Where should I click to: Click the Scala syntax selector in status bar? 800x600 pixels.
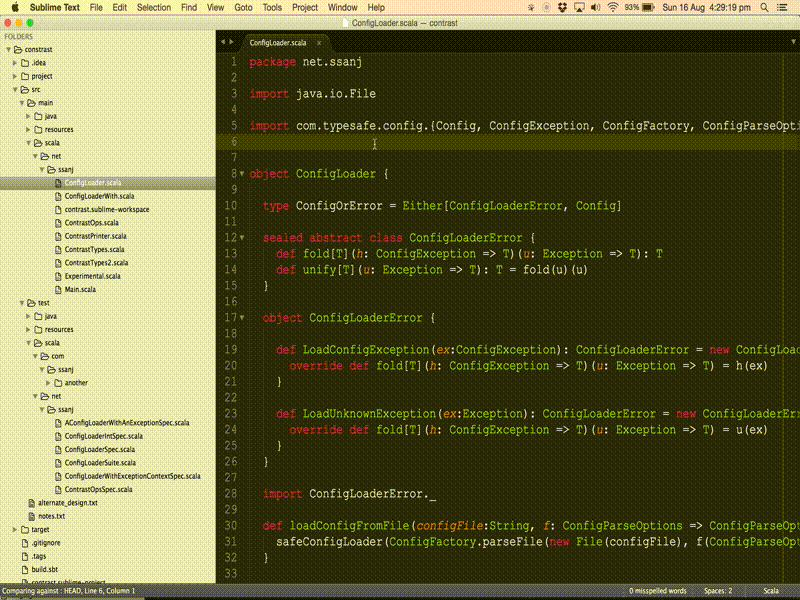[x=771, y=591]
